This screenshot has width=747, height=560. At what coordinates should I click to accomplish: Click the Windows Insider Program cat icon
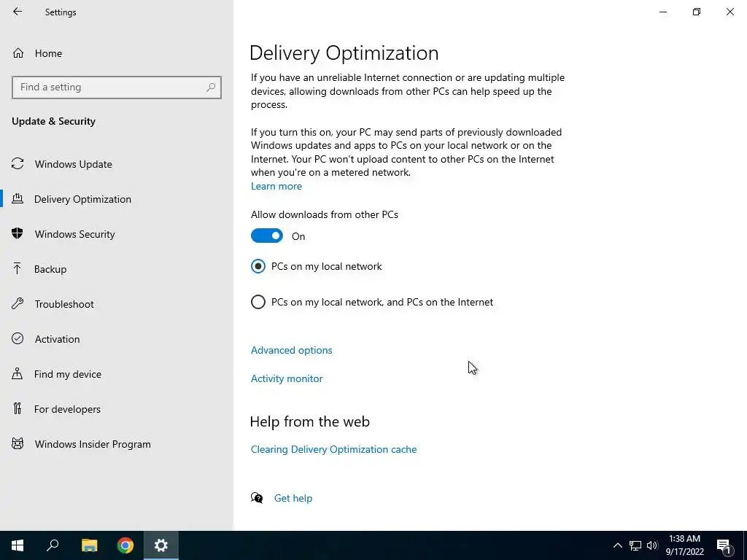[18, 444]
